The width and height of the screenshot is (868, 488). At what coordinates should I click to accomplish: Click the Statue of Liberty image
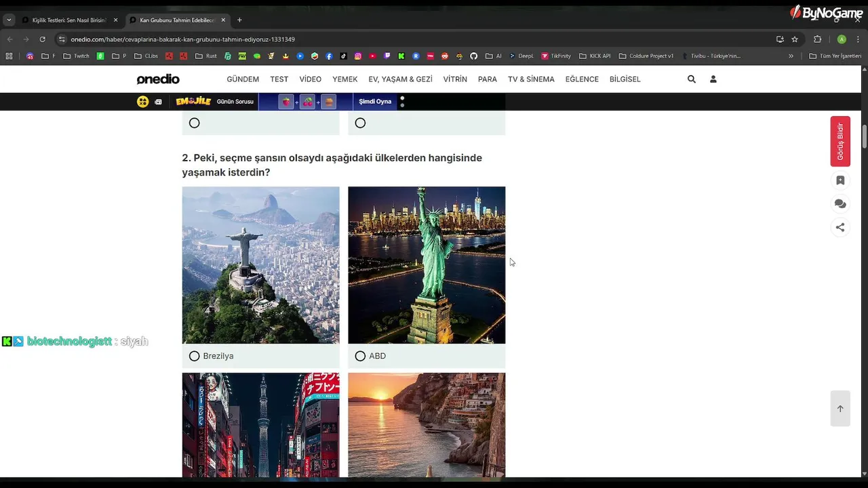click(x=427, y=265)
